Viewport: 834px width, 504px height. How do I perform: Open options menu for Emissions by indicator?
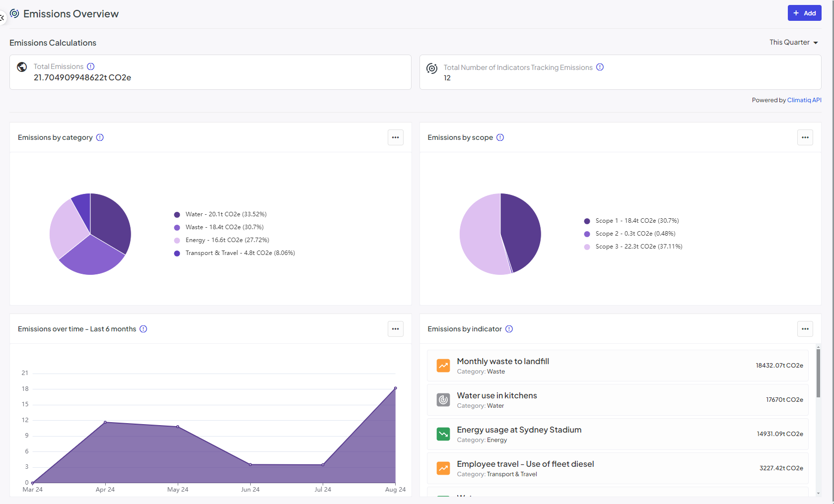tap(805, 329)
